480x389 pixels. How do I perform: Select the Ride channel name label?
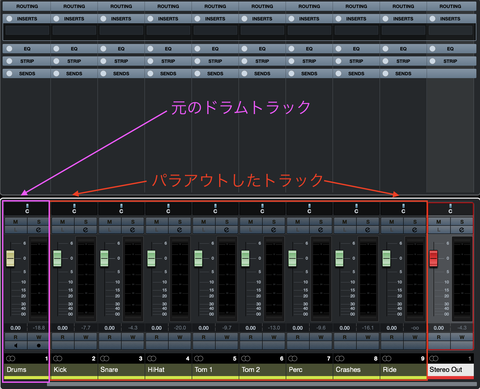point(403,370)
